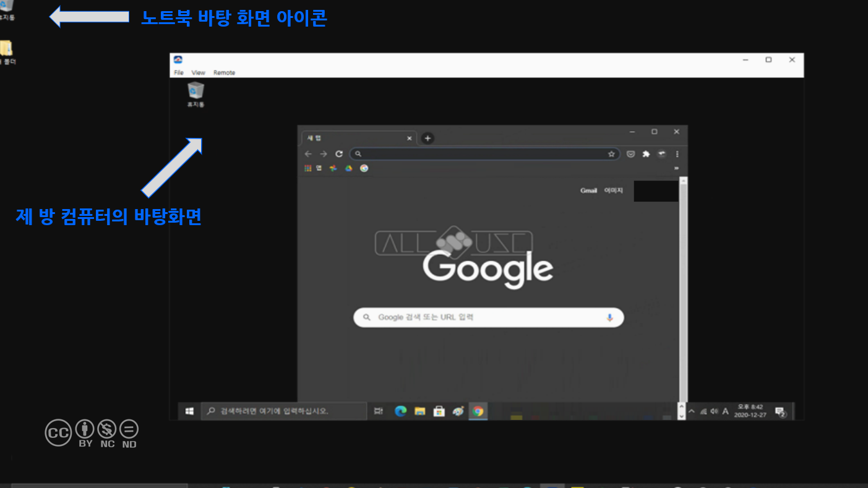Expand the bookmarks overflow chevron
The width and height of the screenshot is (868, 488).
point(676,168)
